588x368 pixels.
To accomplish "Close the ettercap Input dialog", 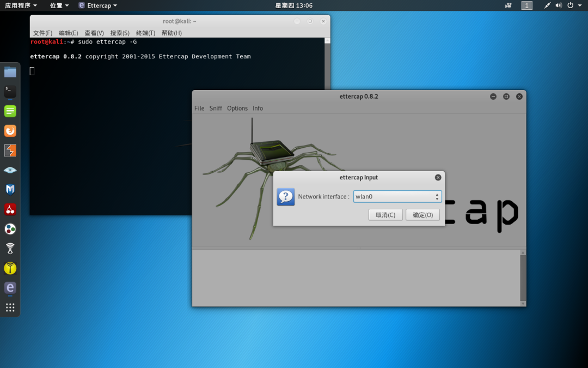I will pyautogui.click(x=438, y=177).
